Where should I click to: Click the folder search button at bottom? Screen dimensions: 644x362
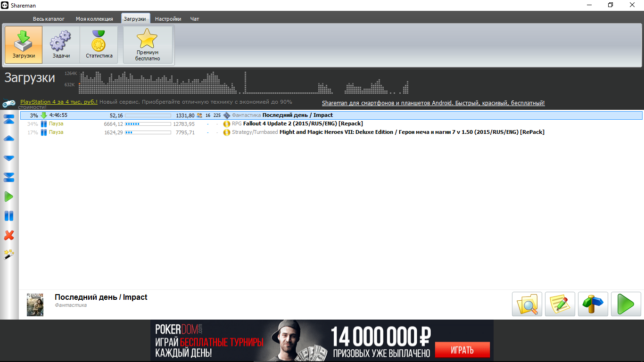(x=527, y=304)
